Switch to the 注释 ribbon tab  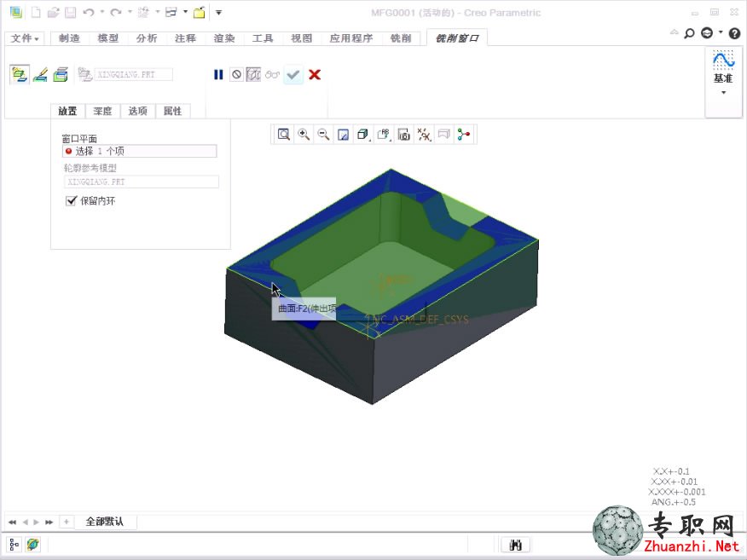[185, 38]
